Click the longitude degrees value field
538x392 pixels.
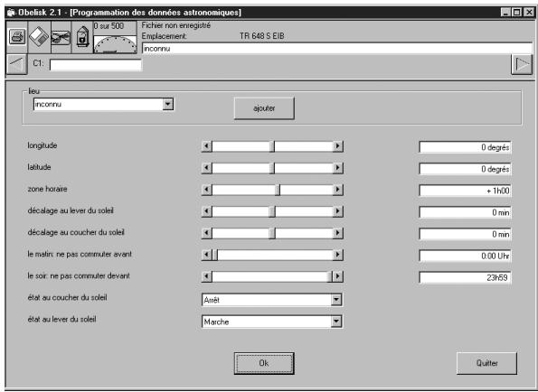tap(465, 147)
